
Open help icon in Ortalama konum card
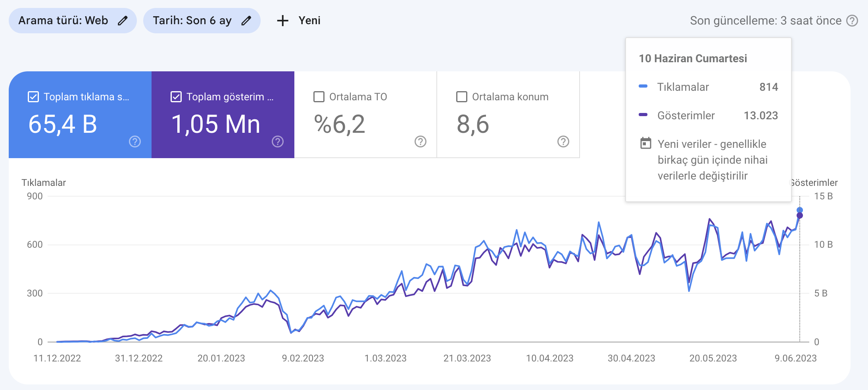(563, 141)
